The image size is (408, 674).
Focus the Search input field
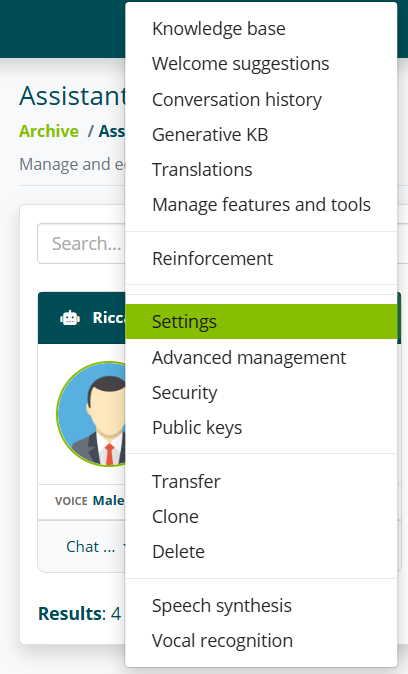pos(81,243)
